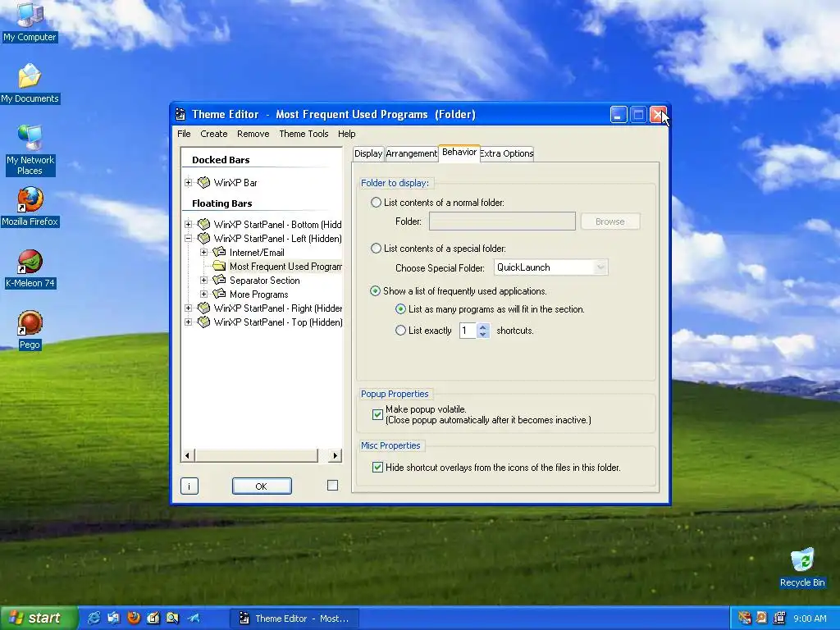The height and width of the screenshot is (630, 840).
Task: Select 'List as many programs as will fit'
Action: pos(400,309)
